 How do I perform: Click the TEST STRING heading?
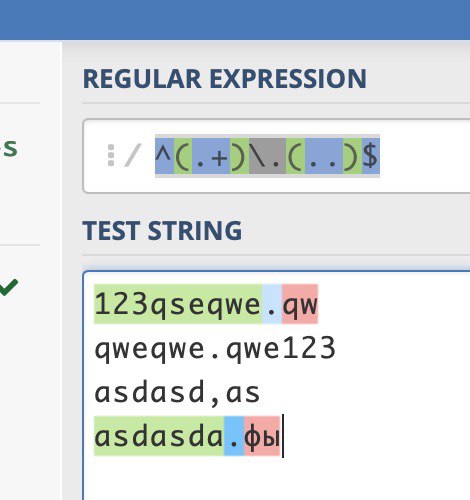pos(162,230)
